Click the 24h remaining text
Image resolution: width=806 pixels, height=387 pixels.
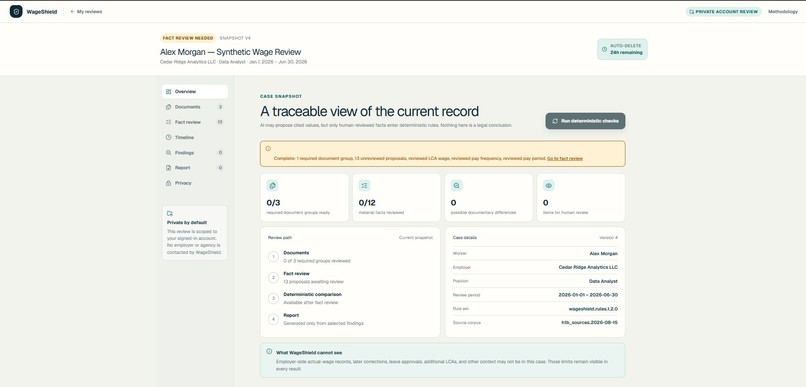click(x=626, y=52)
